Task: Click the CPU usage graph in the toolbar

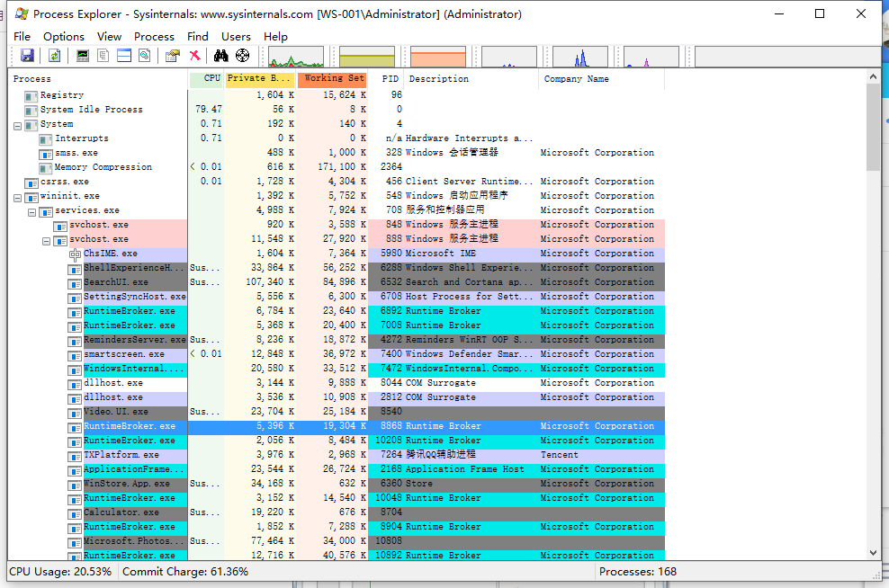Action: pos(297,56)
